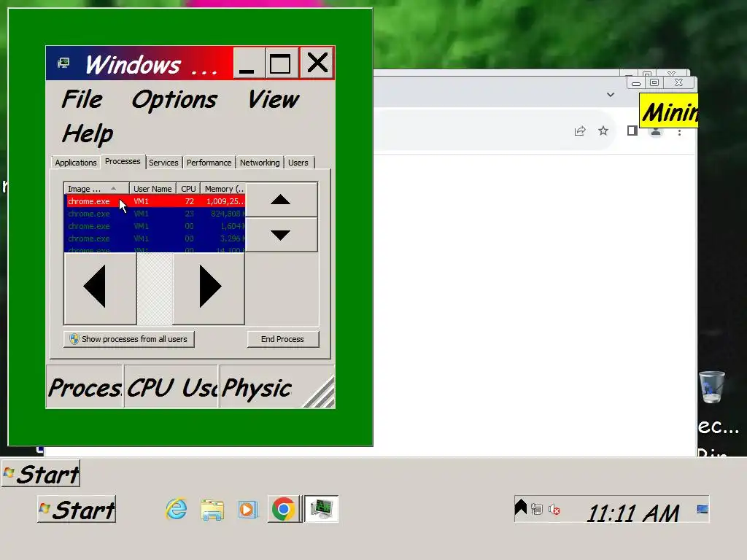This screenshot has height=560, width=747.
Task: Click the muted volume tray icon
Action: (554, 510)
